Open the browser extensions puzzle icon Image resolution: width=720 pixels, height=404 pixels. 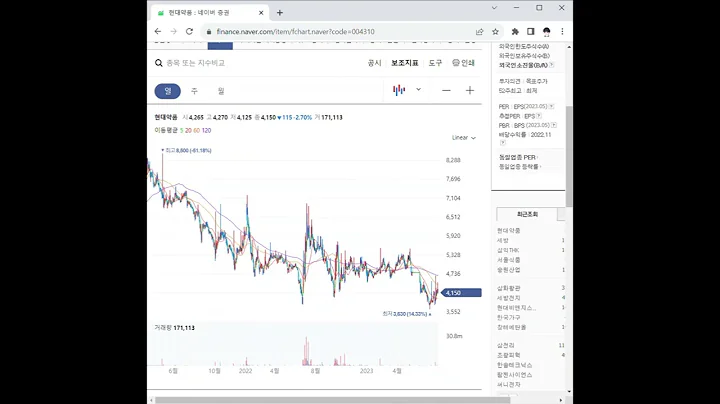(x=515, y=32)
